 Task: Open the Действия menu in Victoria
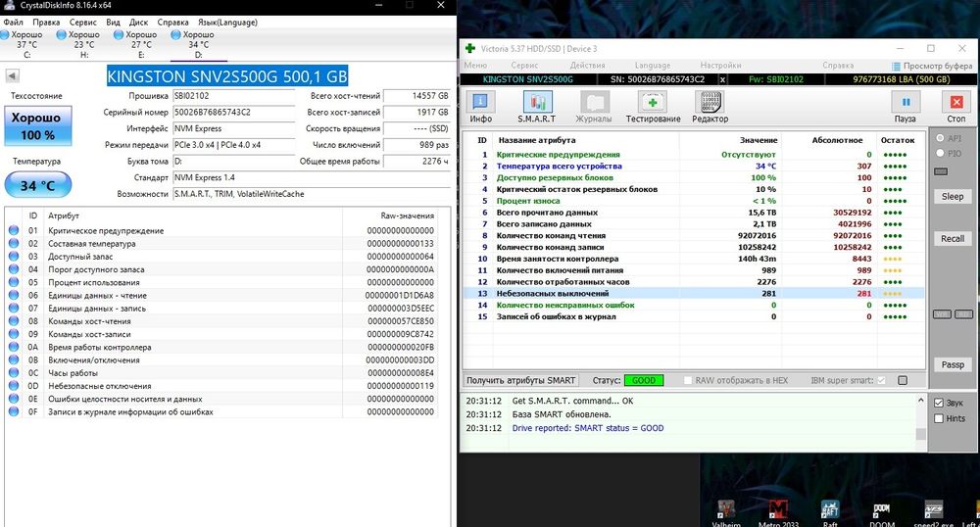pos(587,65)
